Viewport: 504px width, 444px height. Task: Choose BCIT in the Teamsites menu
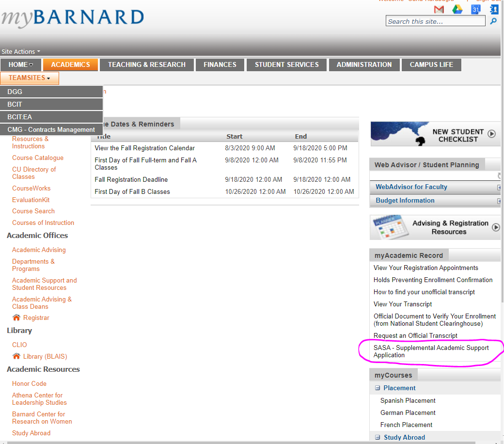51,104
